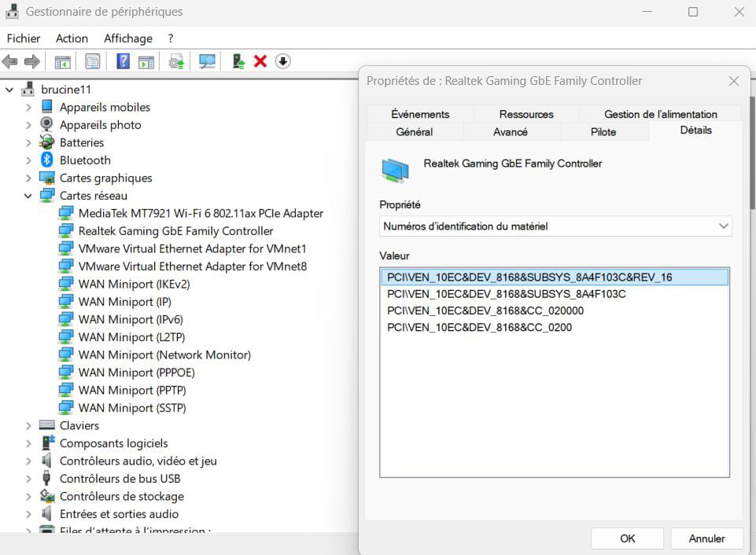Open the Action menu
This screenshot has height=555, width=756.
tap(72, 38)
